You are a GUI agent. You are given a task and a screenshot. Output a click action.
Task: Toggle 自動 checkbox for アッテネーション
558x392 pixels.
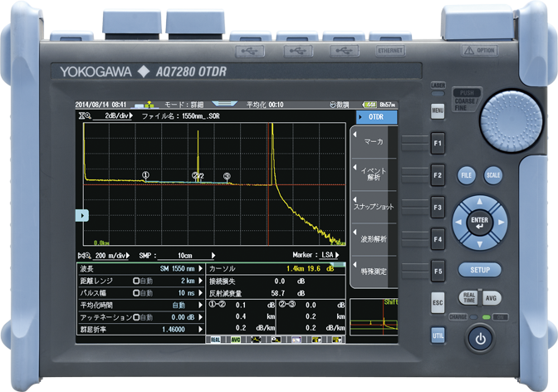[136, 317]
